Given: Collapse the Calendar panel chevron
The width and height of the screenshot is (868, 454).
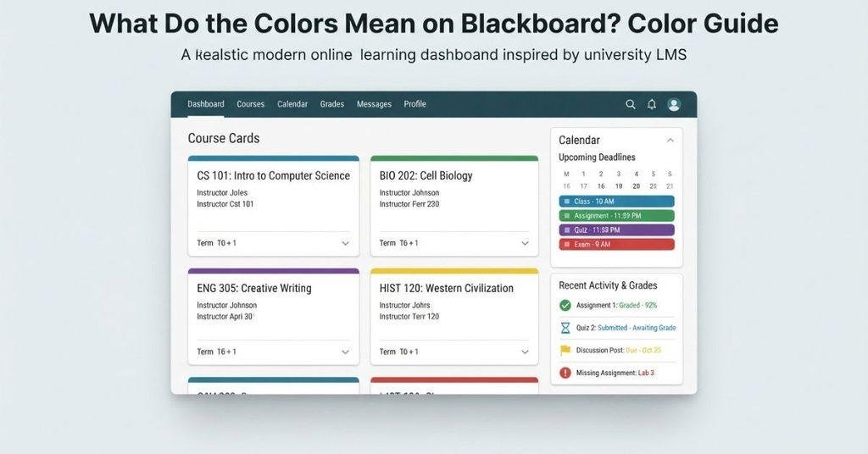Looking at the screenshot, I should [670, 141].
